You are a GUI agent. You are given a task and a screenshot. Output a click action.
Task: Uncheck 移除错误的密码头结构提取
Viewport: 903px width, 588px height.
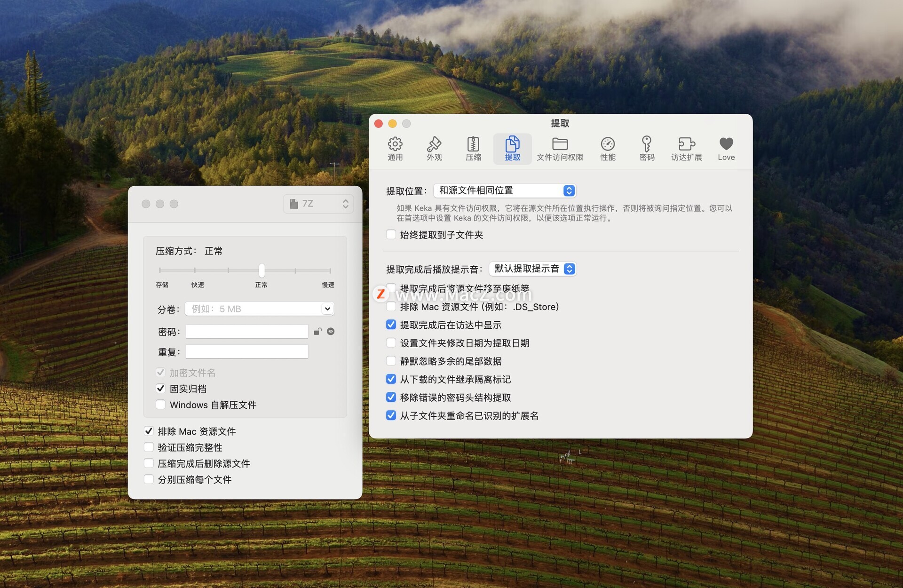tap(391, 397)
